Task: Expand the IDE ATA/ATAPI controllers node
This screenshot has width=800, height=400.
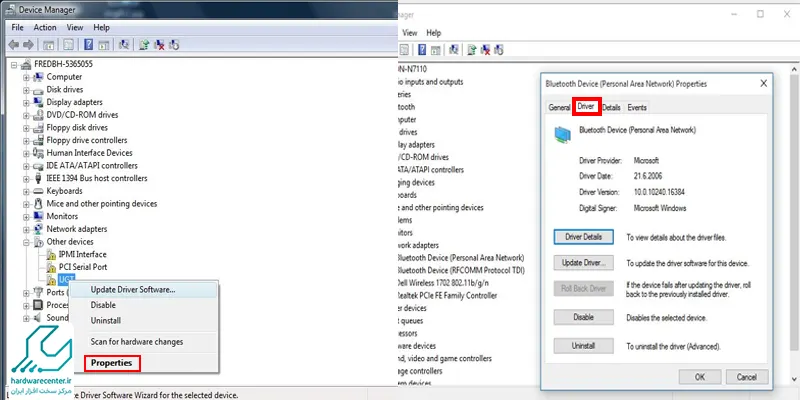Action: click(x=26, y=166)
